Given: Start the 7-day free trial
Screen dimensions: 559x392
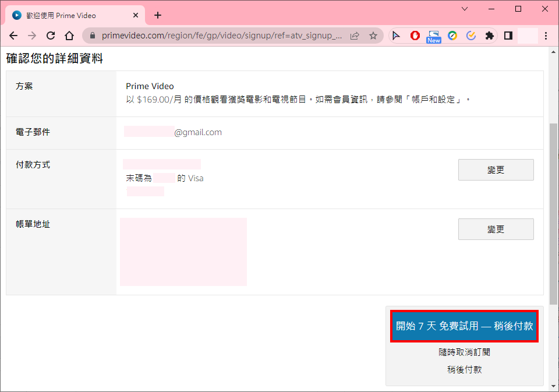Looking at the screenshot, I should (x=464, y=326).
